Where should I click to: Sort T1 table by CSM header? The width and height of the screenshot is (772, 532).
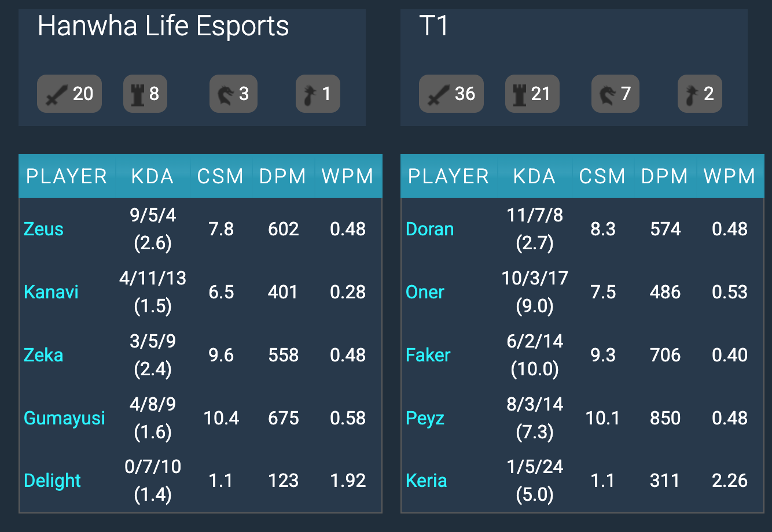pyautogui.click(x=602, y=176)
